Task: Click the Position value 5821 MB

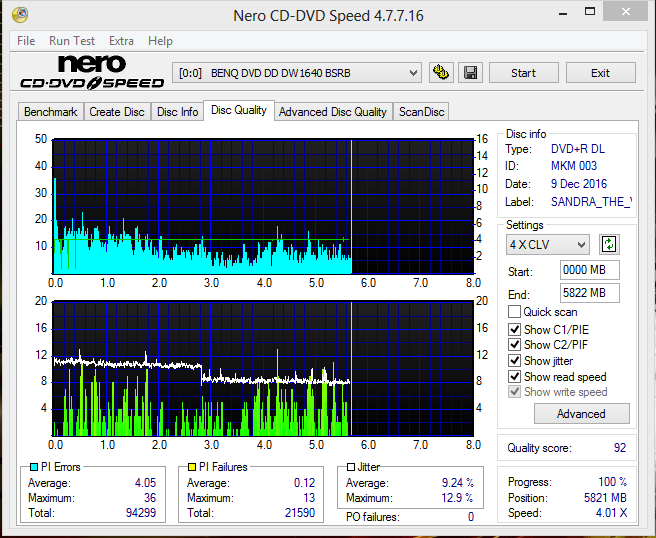Action: [605, 498]
